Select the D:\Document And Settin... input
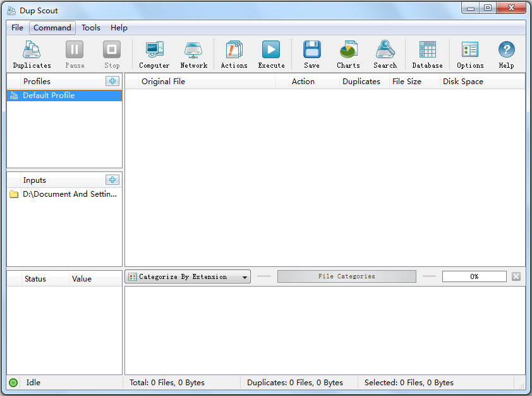Screen dimensions: 532x396 [64, 194]
